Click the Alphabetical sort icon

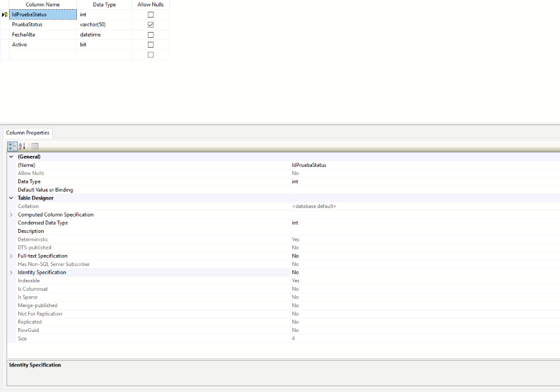click(22, 146)
